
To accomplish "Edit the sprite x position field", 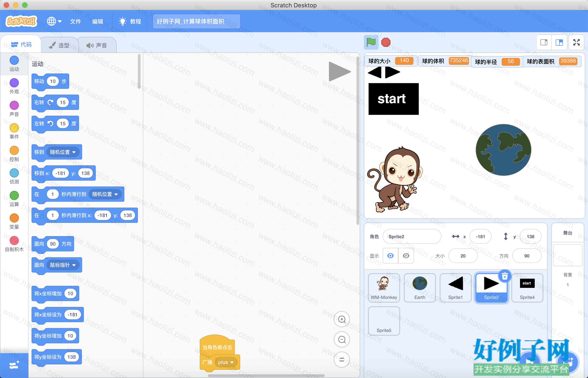I will click(x=480, y=237).
